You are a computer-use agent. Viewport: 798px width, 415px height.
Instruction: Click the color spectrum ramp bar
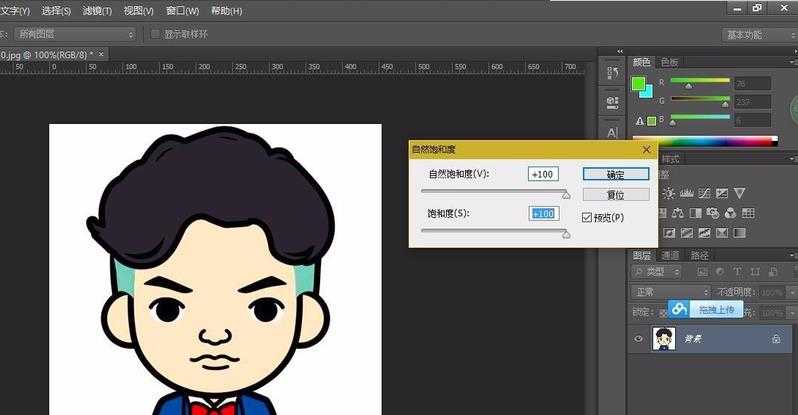(703, 140)
